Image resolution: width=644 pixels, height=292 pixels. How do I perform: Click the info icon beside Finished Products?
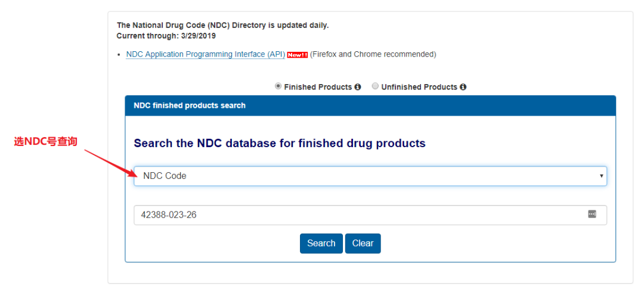(x=358, y=87)
